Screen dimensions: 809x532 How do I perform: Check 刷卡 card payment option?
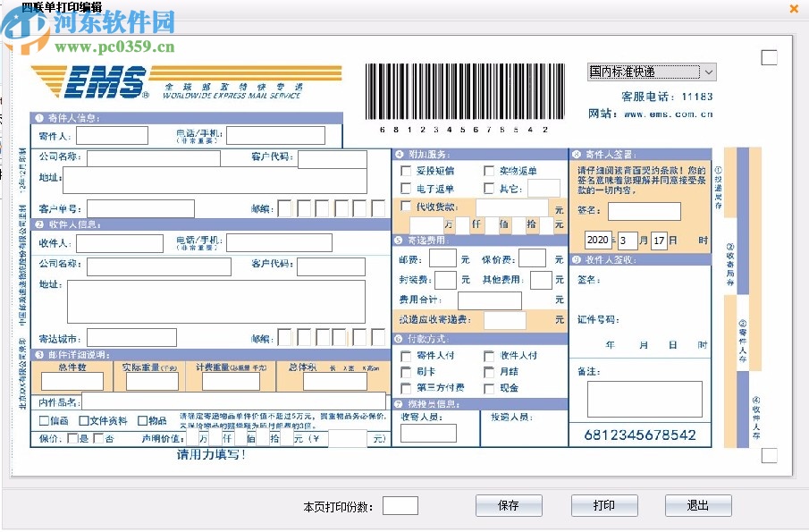(x=405, y=373)
